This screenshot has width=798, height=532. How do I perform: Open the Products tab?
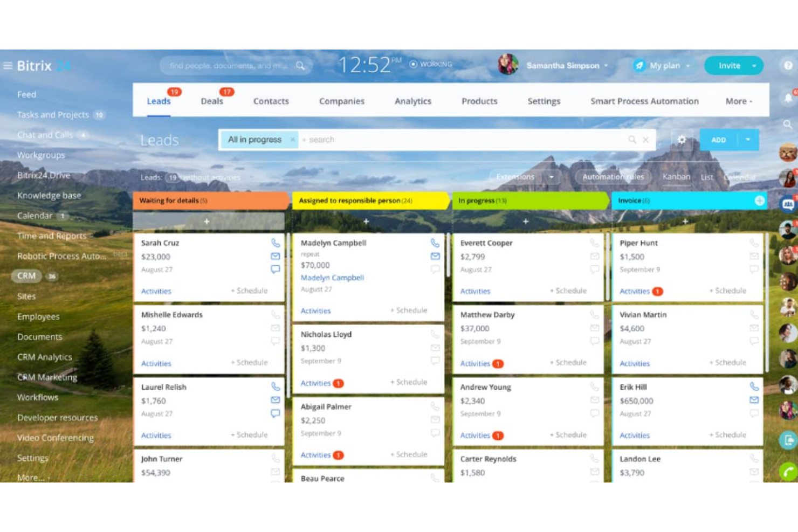[479, 101]
